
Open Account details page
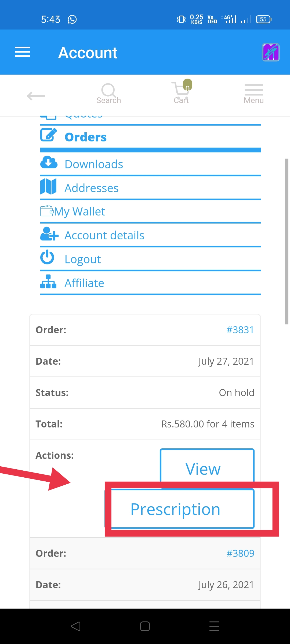(x=104, y=235)
